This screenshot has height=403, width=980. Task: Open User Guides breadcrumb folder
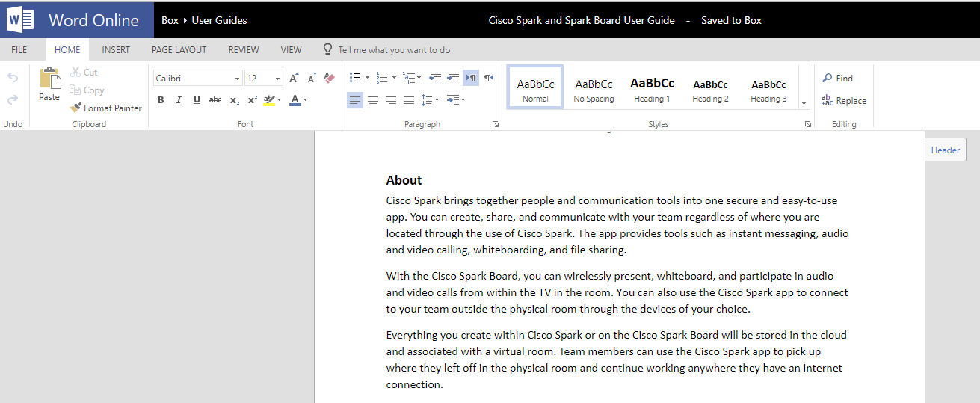219,20
